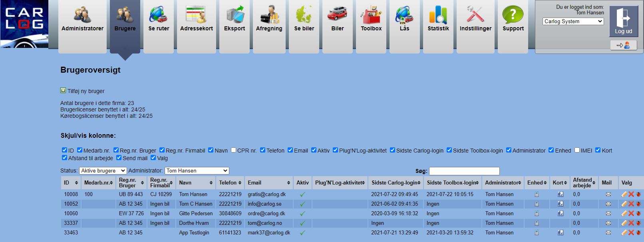Click the mail envelope icon for Dorthe Hvam
This screenshot has height=242, width=644.
point(608,223)
